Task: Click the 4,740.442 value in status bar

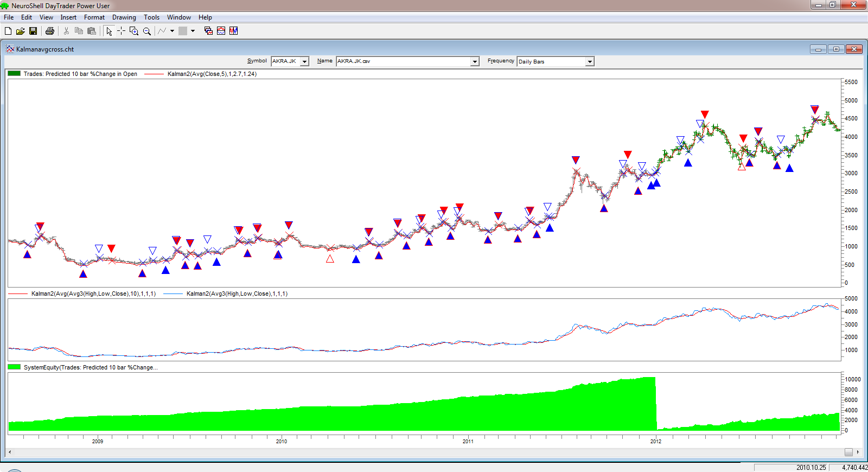Action: point(855,467)
